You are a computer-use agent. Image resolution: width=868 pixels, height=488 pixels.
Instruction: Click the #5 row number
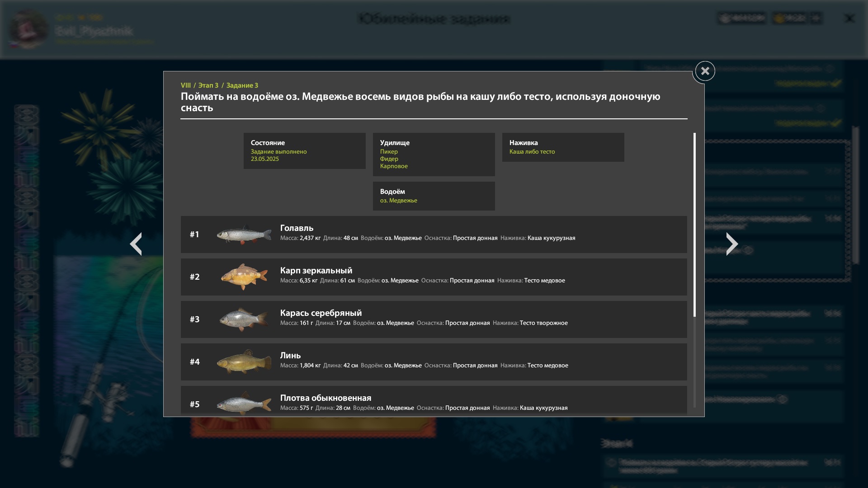(x=194, y=404)
